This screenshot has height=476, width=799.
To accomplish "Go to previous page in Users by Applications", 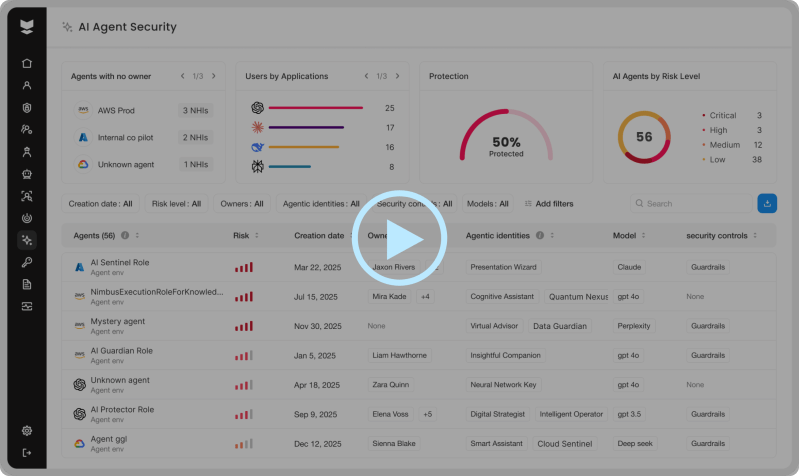I will (x=366, y=76).
